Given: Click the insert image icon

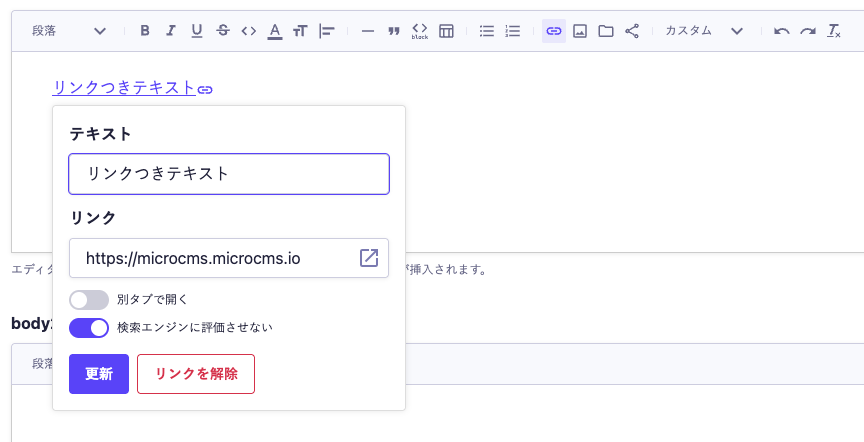Looking at the screenshot, I should pyautogui.click(x=580, y=31).
